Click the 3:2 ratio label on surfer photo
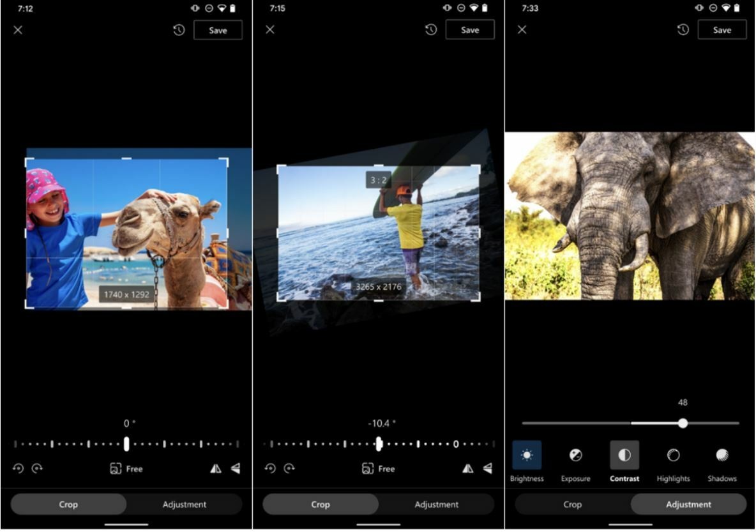Viewport: 756px width, 532px height. click(x=379, y=180)
